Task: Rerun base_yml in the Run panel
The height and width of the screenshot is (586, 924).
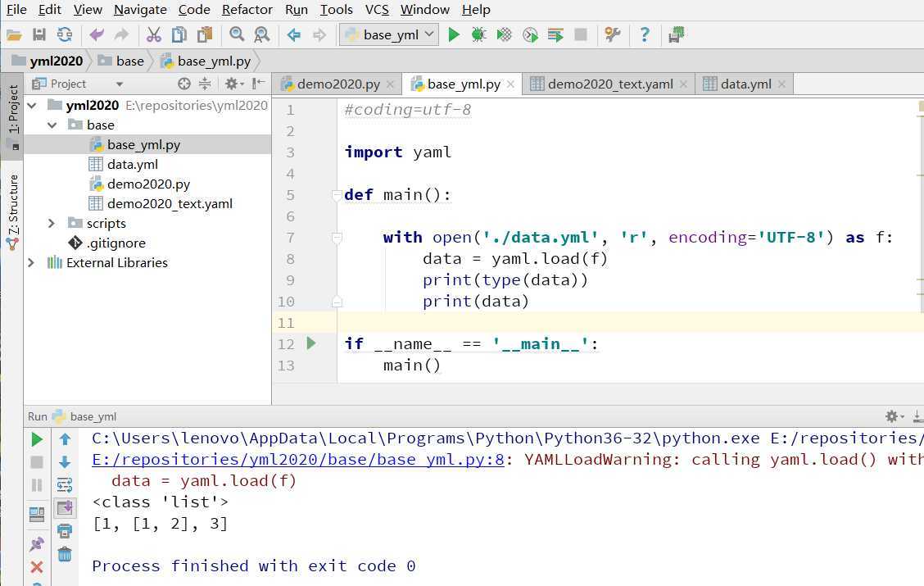Action: [x=37, y=439]
